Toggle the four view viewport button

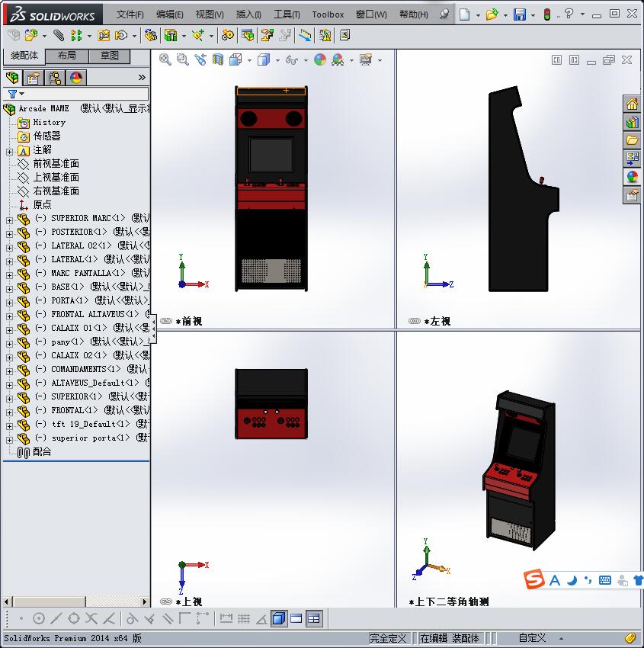pyautogui.click(x=314, y=619)
